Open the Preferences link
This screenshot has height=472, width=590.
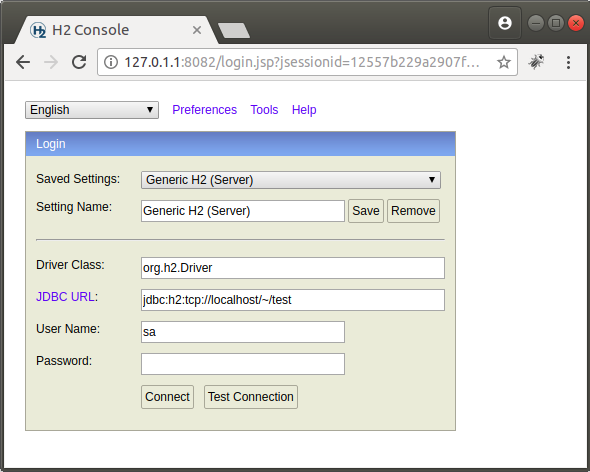pos(204,110)
